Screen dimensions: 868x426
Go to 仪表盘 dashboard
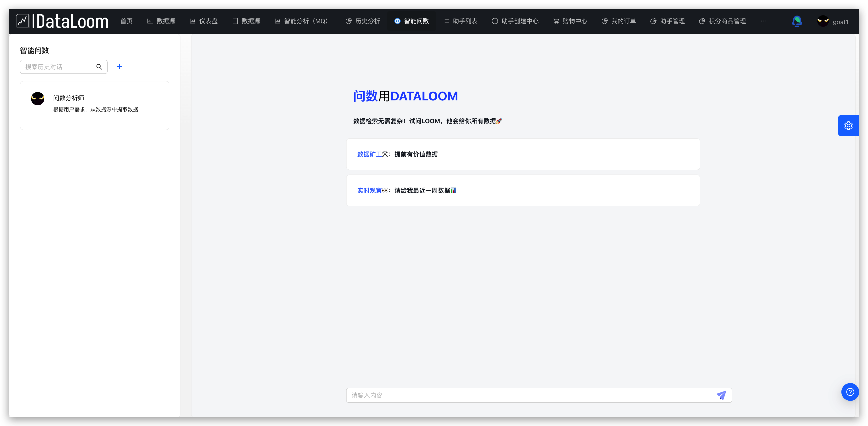tap(204, 21)
